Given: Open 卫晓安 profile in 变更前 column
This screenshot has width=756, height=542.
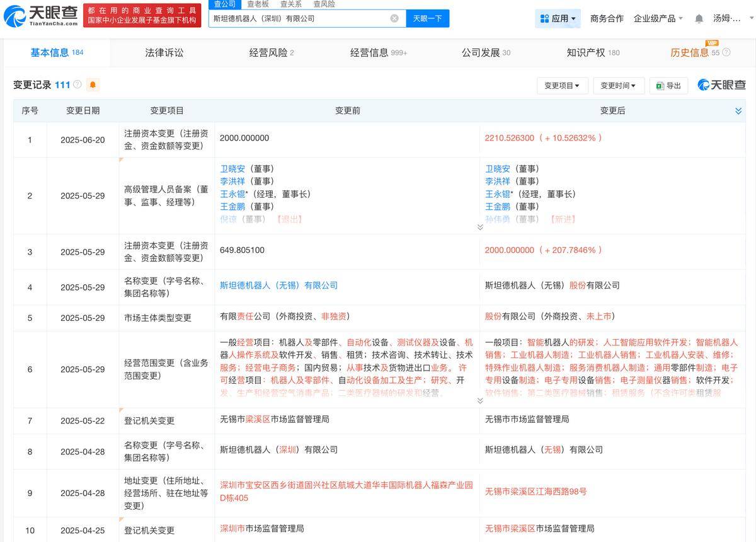Looking at the screenshot, I should pyautogui.click(x=233, y=169).
